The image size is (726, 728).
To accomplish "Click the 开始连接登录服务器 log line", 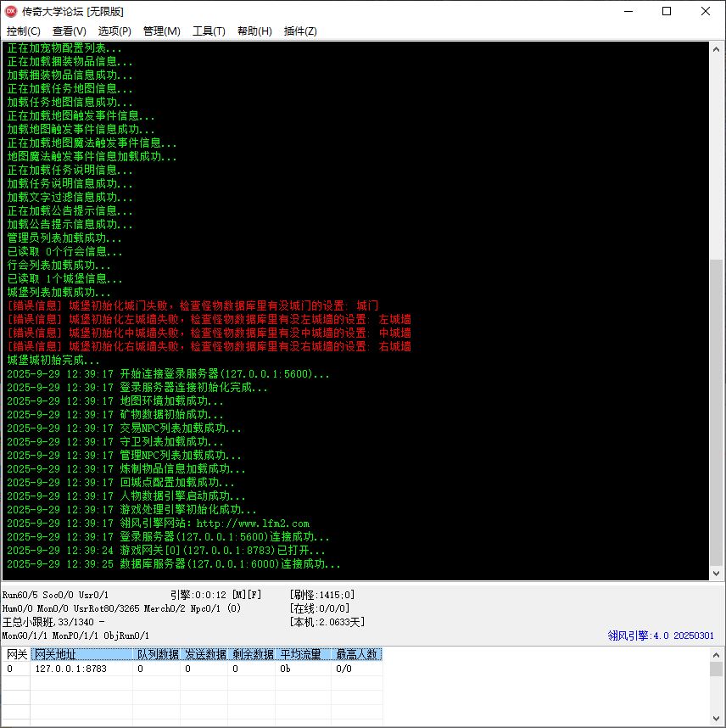I will pos(168,373).
